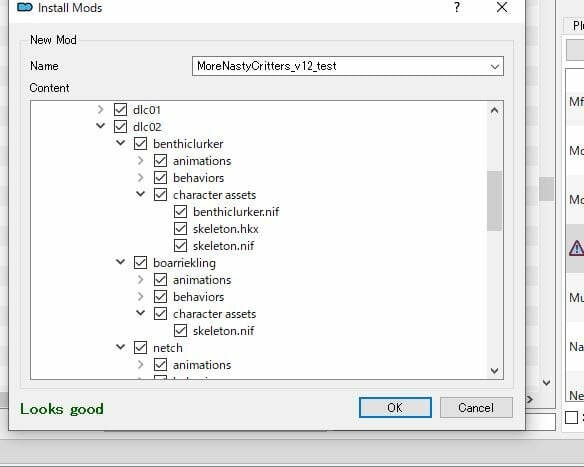Click scroll up arrow in Content tree
The width and height of the screenshot is (584, 467).
pos(495,110)
